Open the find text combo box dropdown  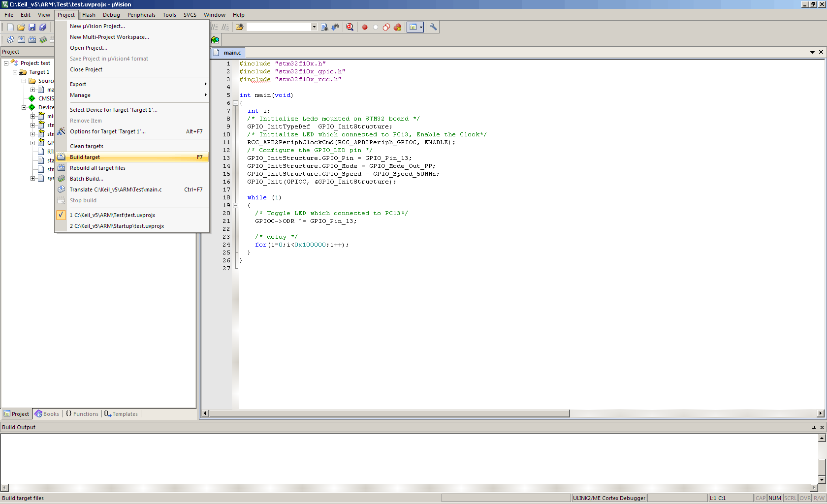314,27
